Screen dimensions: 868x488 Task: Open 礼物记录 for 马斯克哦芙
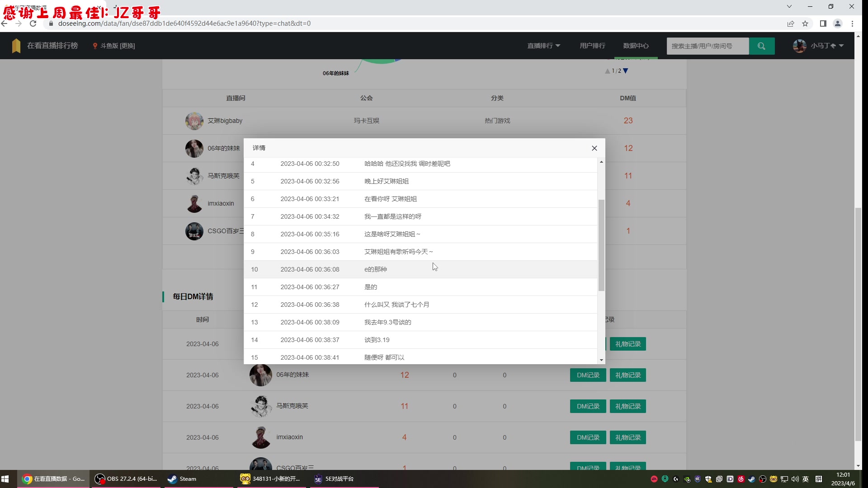628,406
